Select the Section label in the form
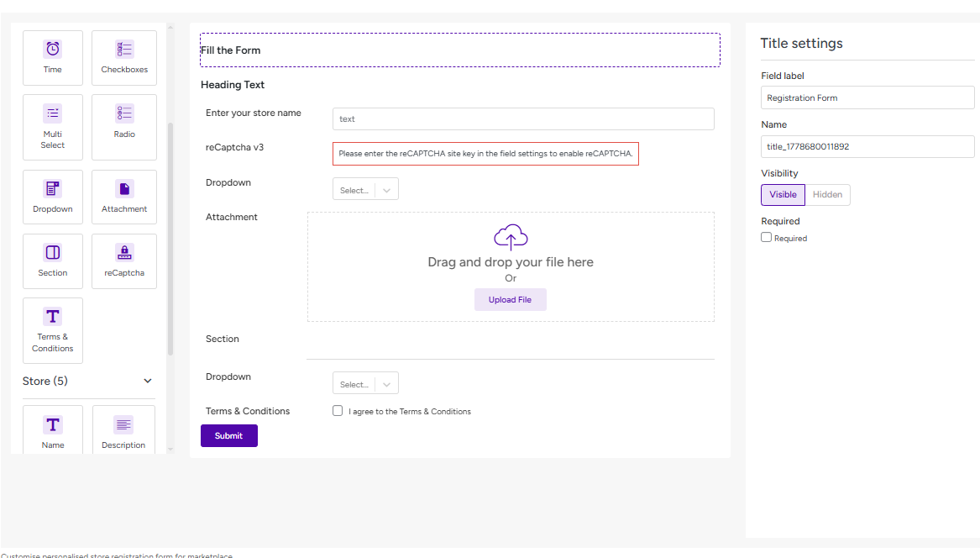The width and height of the screenshot is (980, 558). click(x=223, y=339)
